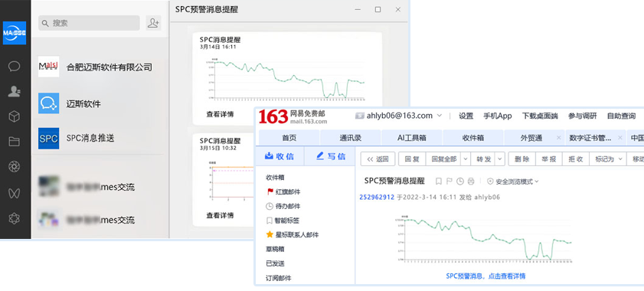Click the 删除 delete button
644x291 pixels.
pos(521,159)
